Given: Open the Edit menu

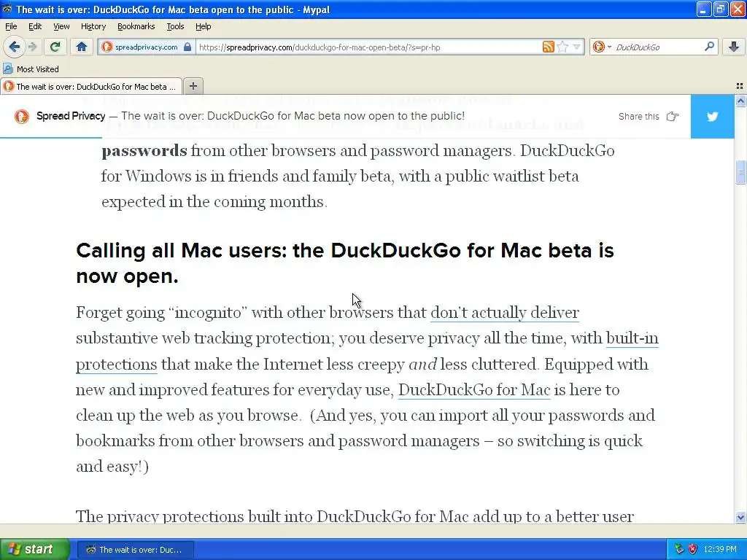Looking at the screenshot, I should click(x=35, y=26).
